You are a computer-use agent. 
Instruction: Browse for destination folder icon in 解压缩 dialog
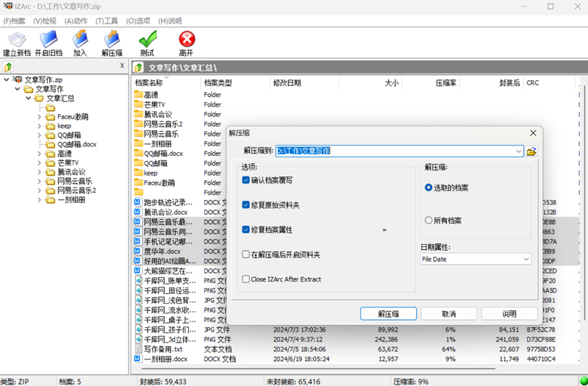point(531,151)
